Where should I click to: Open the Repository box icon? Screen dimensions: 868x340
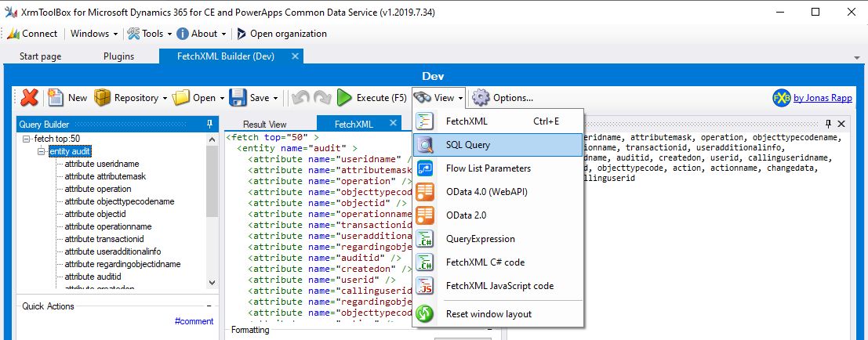[x=103, y=98]
